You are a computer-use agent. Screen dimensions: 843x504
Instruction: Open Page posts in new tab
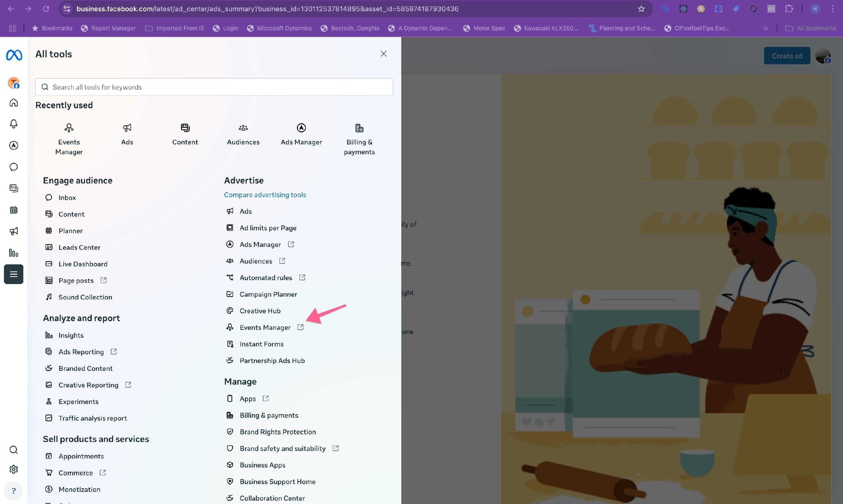76,281
